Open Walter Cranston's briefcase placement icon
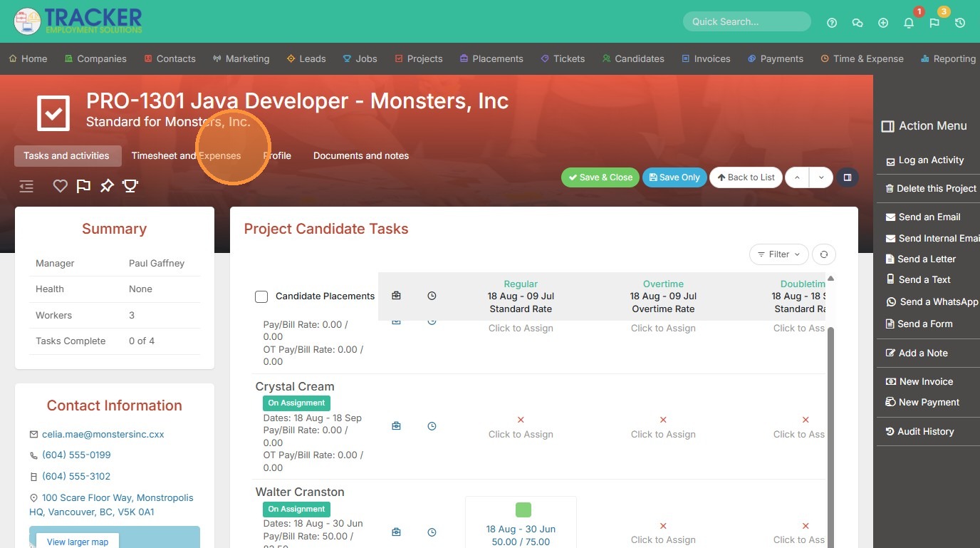This screenshot has width=980, height=548. click(x=396, y=532)
